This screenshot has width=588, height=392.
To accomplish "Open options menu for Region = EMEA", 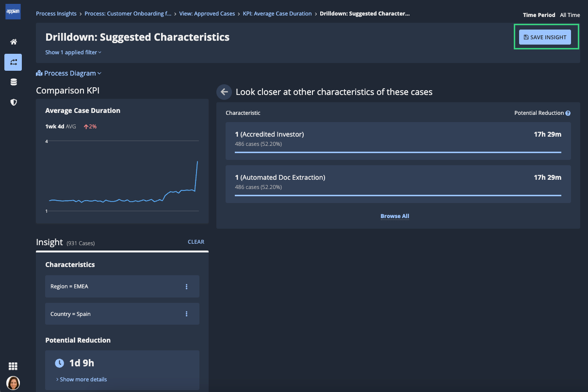I will (x=186, y=287).
